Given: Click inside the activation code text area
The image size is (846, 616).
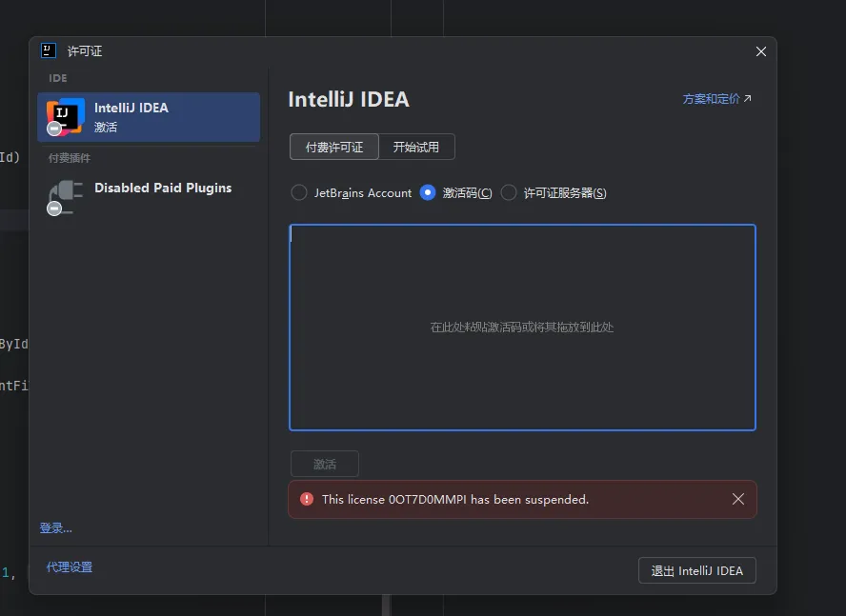Looking at the screenshot, I should [522, 327].
